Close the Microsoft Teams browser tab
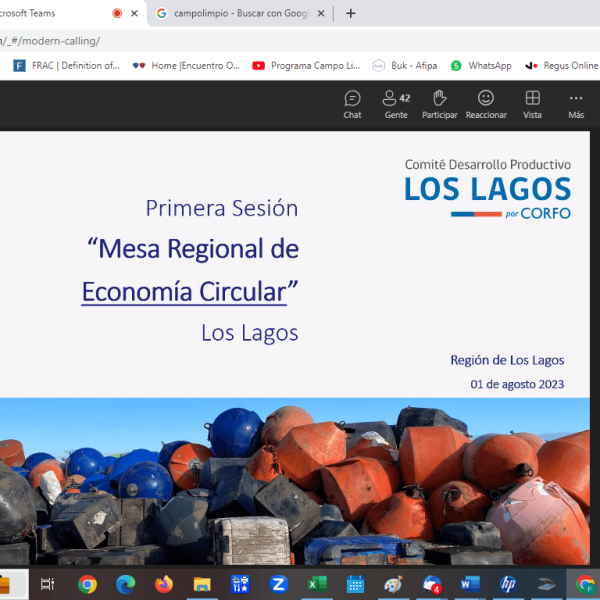The width and height of the screenshot is (600, 600). point(135,14)
